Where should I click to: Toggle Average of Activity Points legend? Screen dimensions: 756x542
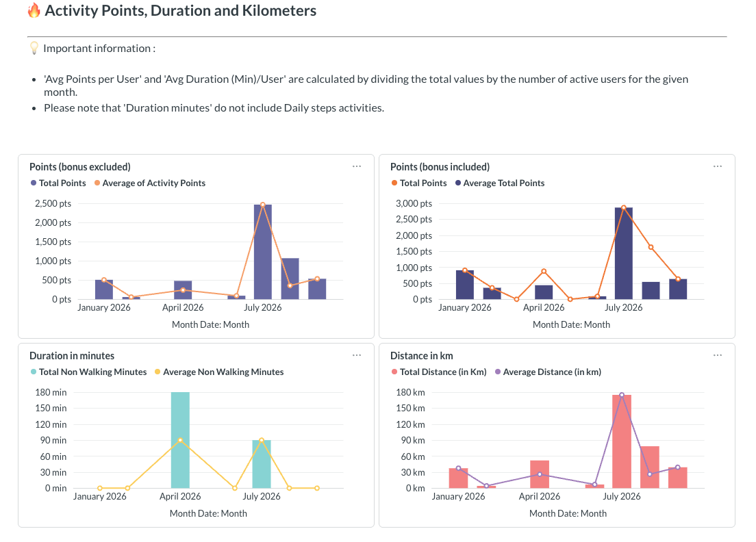coord(150,183)
